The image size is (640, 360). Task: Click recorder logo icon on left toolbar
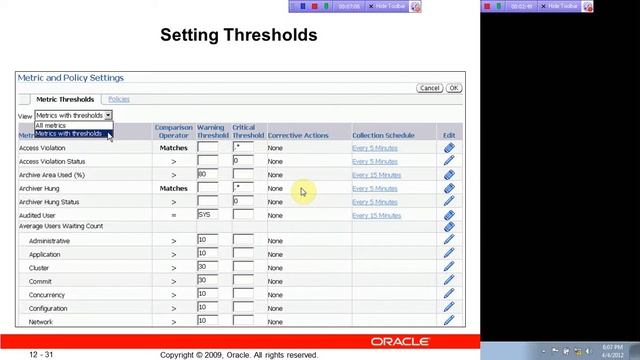(416, 7)
